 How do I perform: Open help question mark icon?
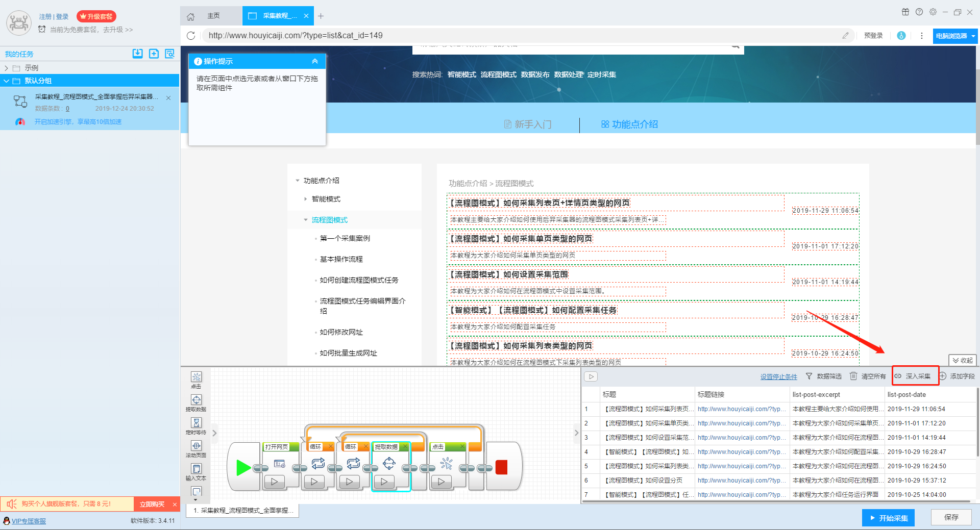[x=919, y=12]
